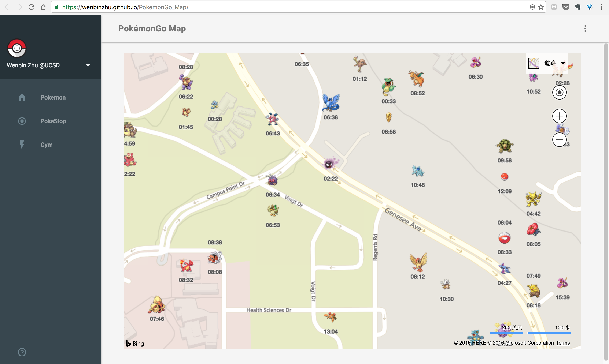609x364 pixels.
Task: Click the Articuno sprite labeled 06:38
Action: 331,103
